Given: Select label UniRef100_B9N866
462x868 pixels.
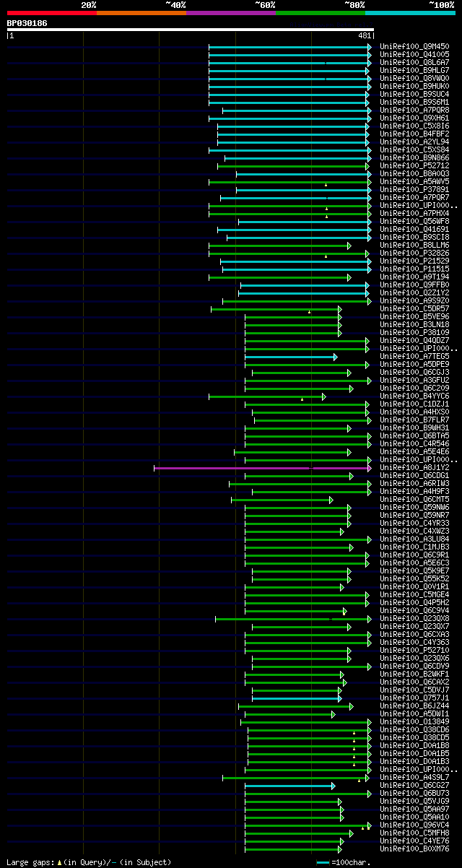Looking at the screenshot, I should [414, 157].
